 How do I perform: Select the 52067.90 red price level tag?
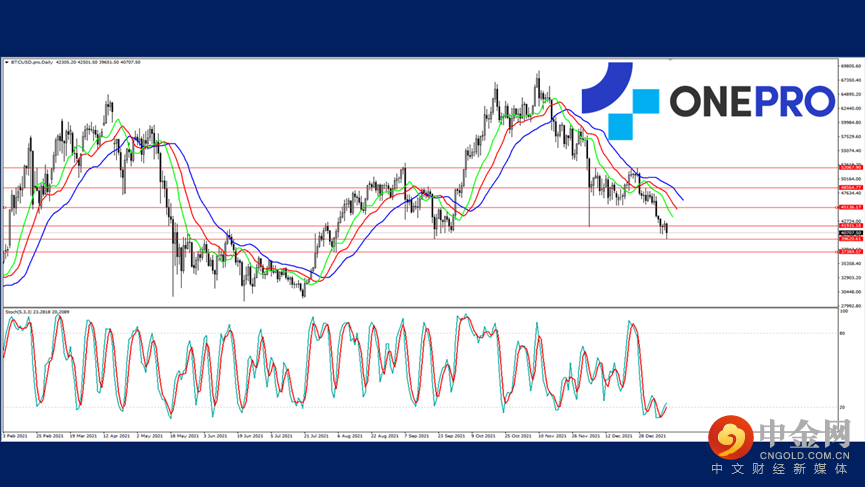(851, 167)
